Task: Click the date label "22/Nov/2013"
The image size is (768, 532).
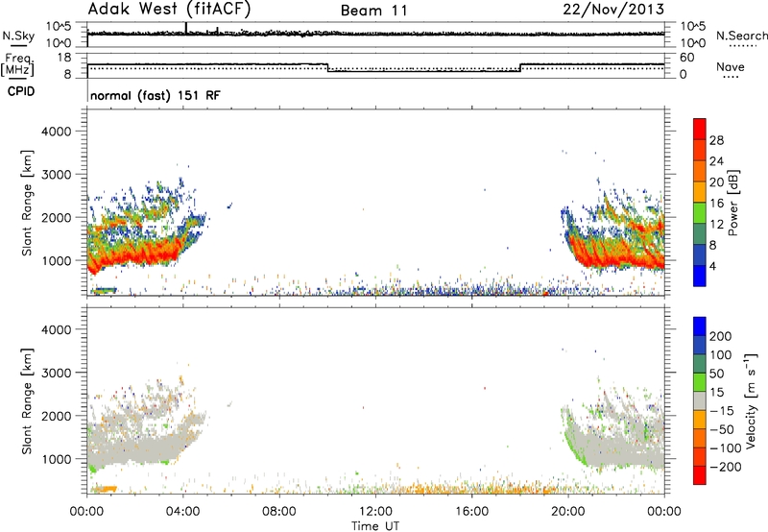Action: tap(613, 10)
